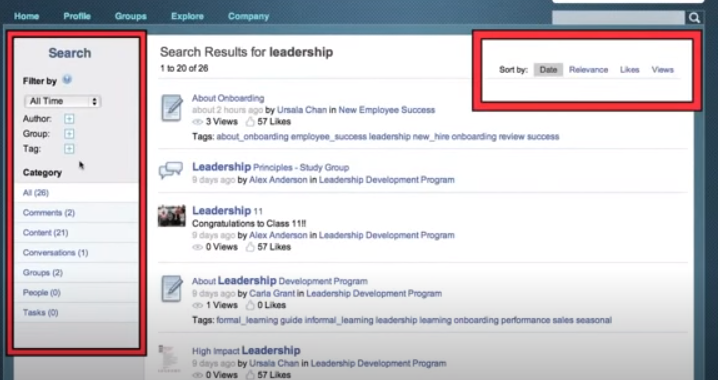Open the Profile menu item
This screenshot has height=380, width=720.
pos(77,16)
